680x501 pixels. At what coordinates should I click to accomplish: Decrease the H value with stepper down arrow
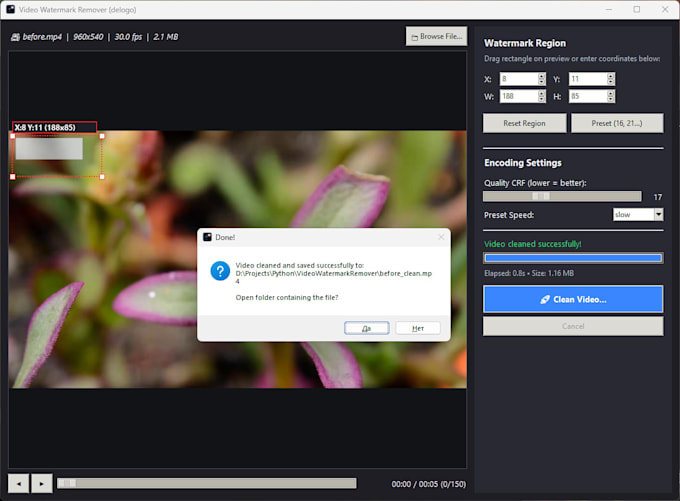tap(611, 99)
